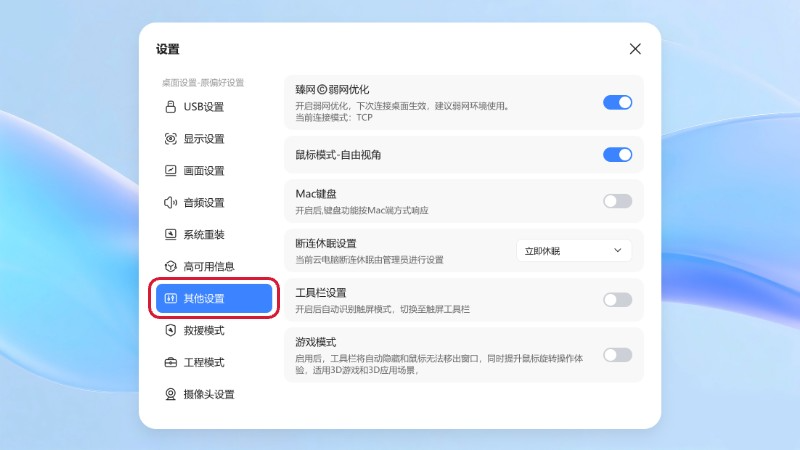Click the Mac键盘 label

click(316, 194)
